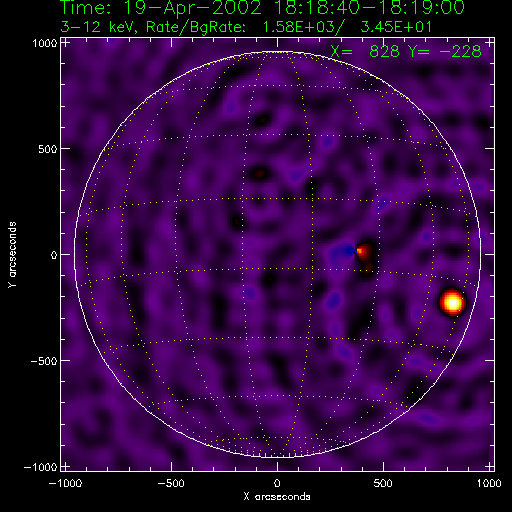
Task: Click the 1000 tick label on Y axis
Action: click(45, 43)
